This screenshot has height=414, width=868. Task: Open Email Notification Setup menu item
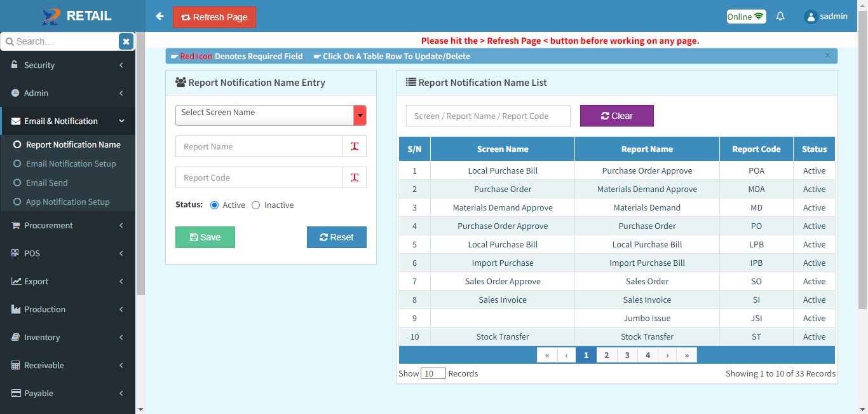[x=71, y=163]
